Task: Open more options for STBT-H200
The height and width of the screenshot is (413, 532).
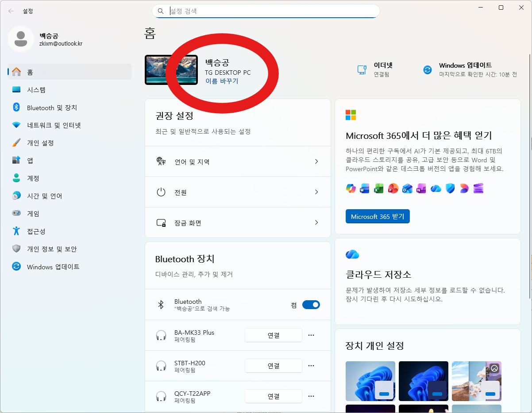Action: click(x=311, y=366)
